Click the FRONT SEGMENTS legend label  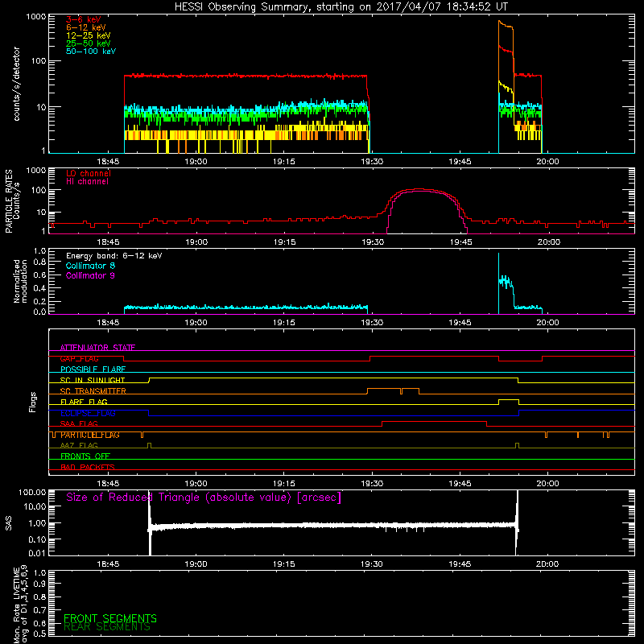[110, 618]
